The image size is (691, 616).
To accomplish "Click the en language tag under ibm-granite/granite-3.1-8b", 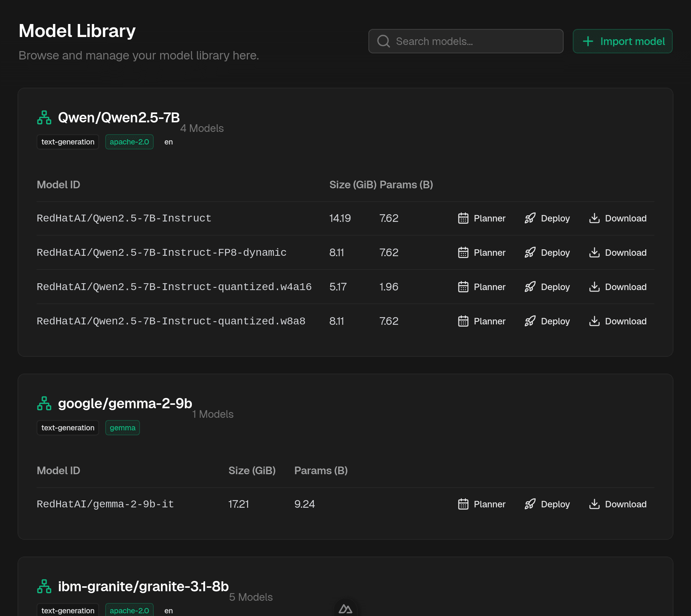I will point(169,610).
